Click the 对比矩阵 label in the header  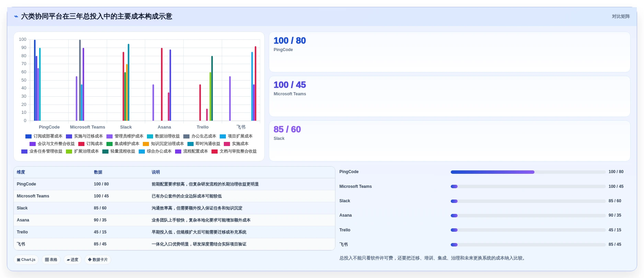pos(621,16)
